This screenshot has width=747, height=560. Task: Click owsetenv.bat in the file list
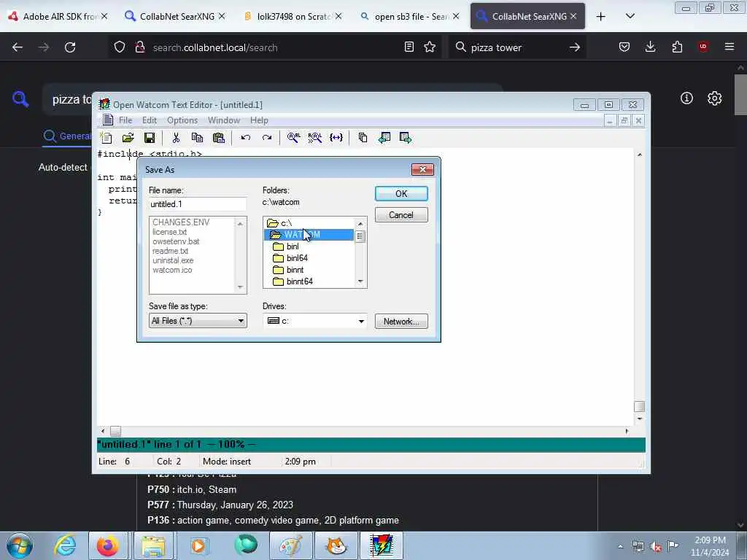pyautogui.click(x=176, y=241)
